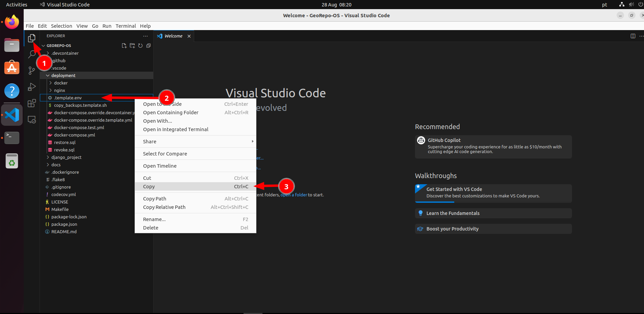This screenshot has height=314, width=644.
Task: Open the Remote Explorer view
Action: (32, 120)
